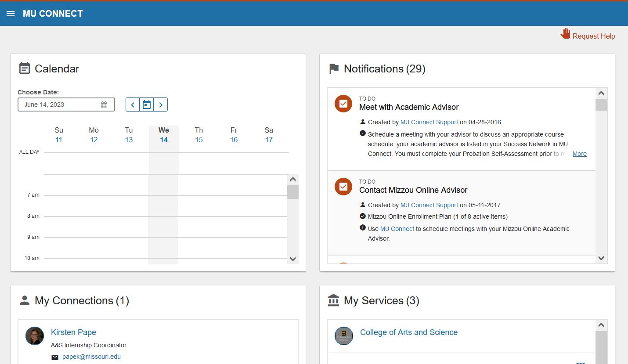Screen dimensions: 628x364
Task: Click the Choose Date input field
Action: (x=59, y=105)
